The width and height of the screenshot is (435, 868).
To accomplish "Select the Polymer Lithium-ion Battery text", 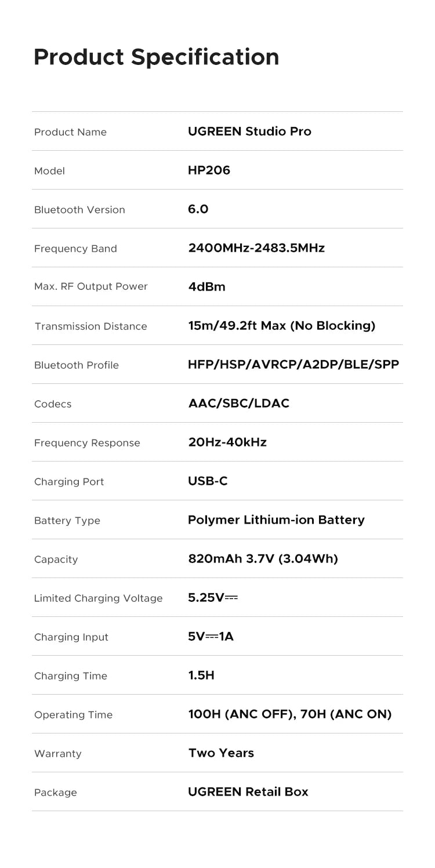I will (x=276, y=520).
